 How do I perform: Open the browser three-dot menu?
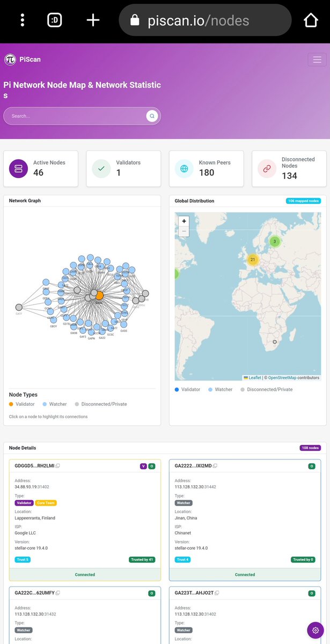[x=22, y=20]
